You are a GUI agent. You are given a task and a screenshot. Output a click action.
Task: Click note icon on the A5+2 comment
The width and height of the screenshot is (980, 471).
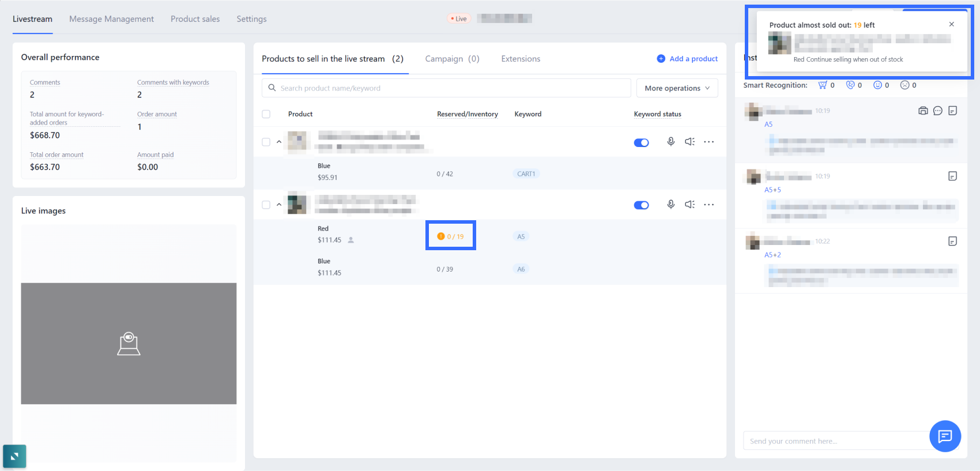coord(952,241)
